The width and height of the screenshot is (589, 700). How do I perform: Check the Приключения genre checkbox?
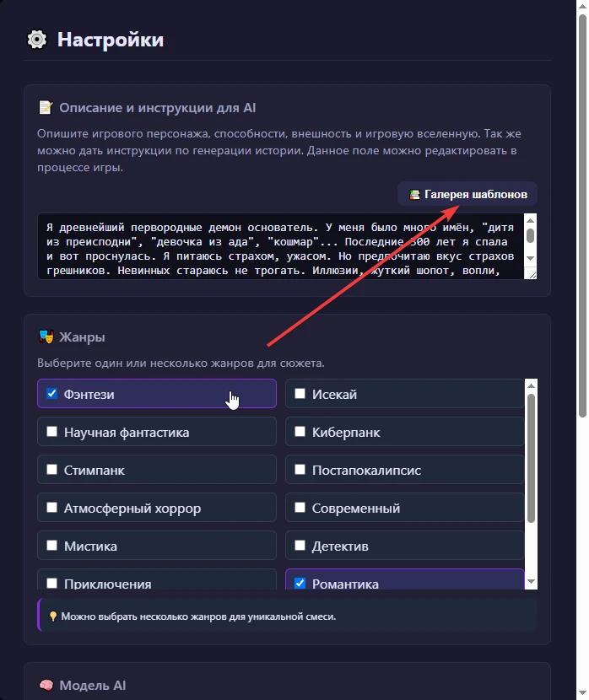(x=51, y=583)
